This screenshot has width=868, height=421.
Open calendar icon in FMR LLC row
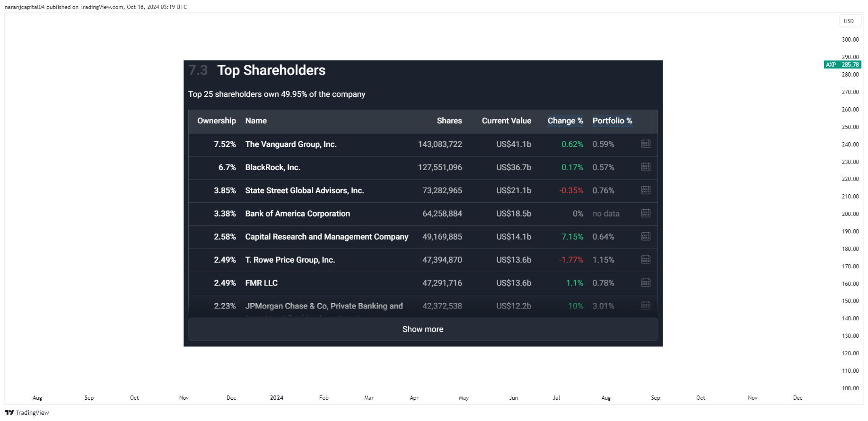646,283
